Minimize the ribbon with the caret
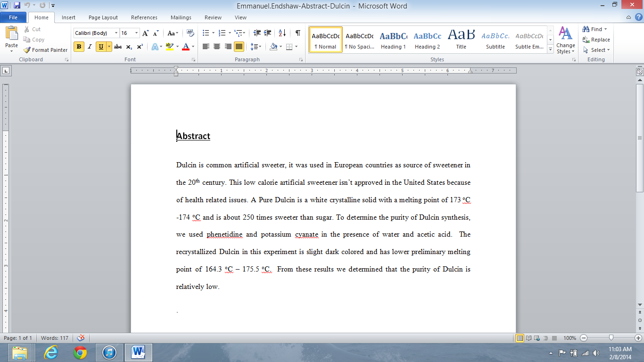Image resolution: width=644 pixels, height=362 pixels. pos(629,17)
